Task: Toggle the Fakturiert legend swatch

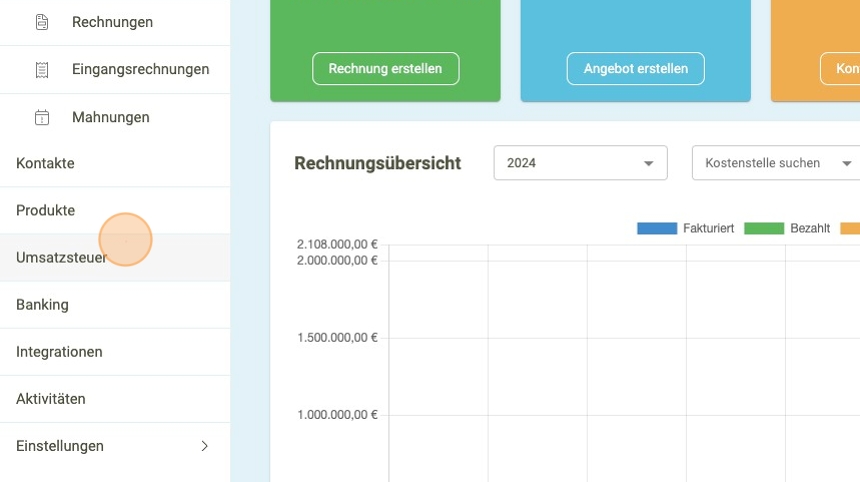Action: coord(657,229)
